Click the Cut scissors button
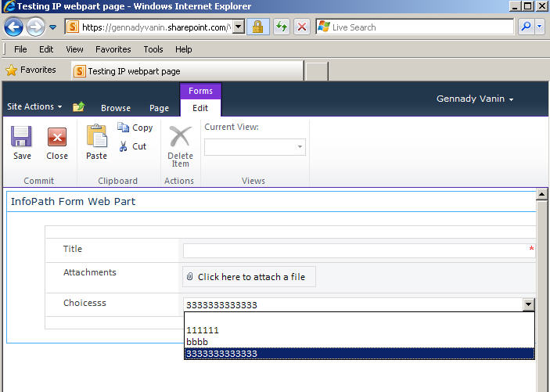Viewport: 550px width, 392px height. 132,146
